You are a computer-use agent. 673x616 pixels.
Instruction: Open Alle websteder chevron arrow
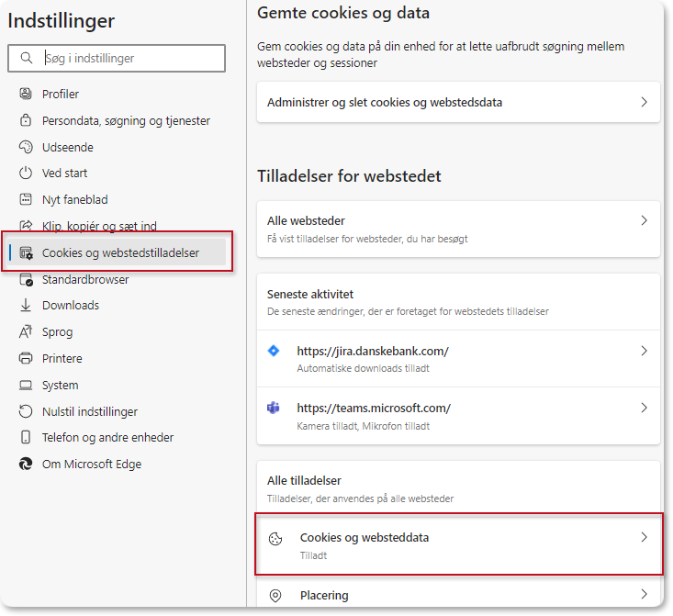coord(644,220)
